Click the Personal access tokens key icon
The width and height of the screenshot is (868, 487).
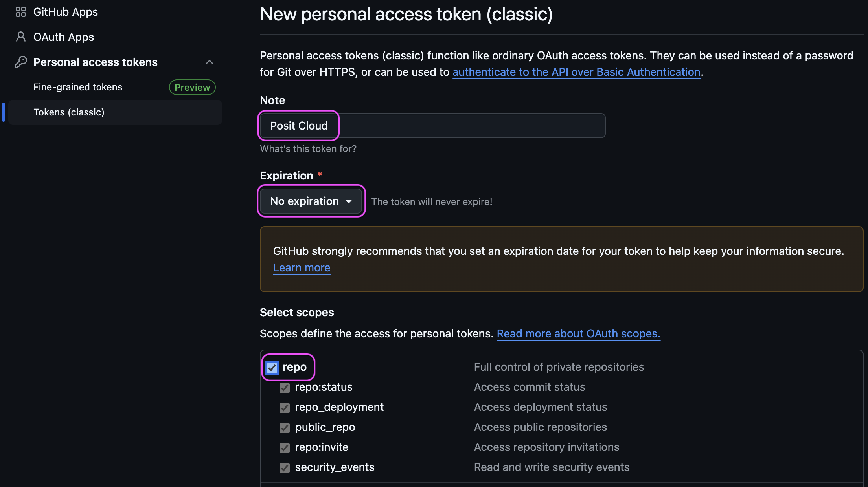20,62
